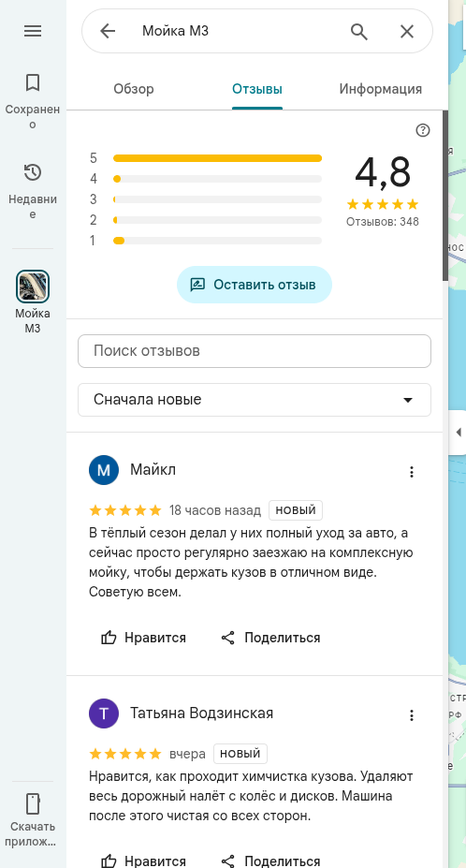The image size is (466, 868).
Task: Click the download app phone icon
Action: 33,803
